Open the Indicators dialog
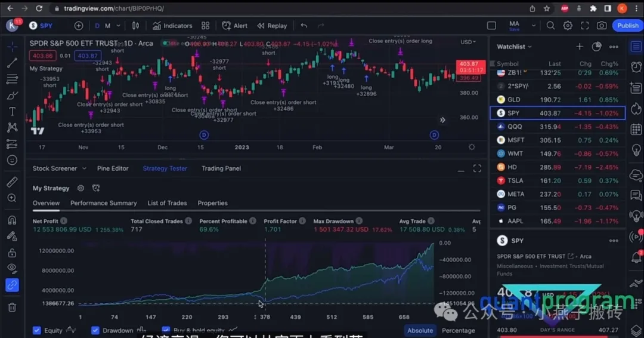The height and width of the screenshot is (338, 644). click(172, 26)
